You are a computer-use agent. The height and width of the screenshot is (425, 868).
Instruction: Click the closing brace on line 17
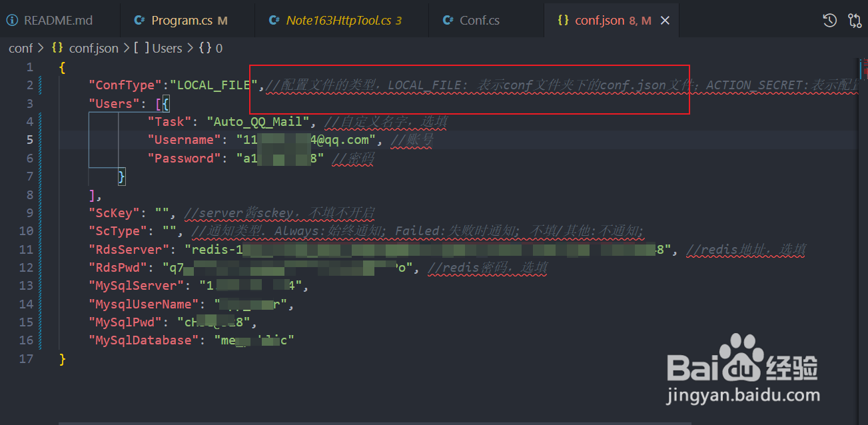click(x=63, y=359)
